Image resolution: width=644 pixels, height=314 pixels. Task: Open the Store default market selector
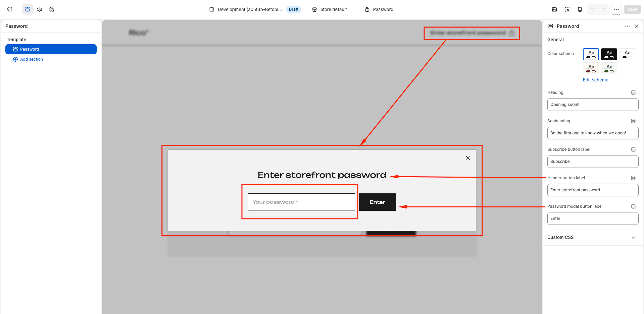pyautogui.click(x=330, y=9)
